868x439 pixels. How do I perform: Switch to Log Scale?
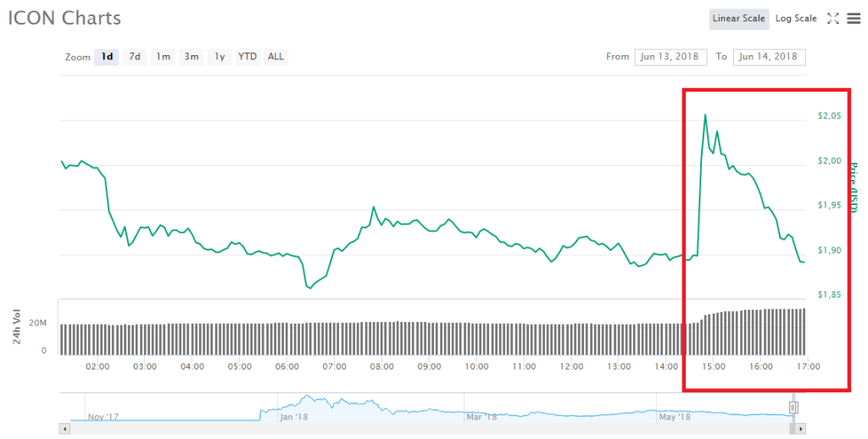[795, 19]
